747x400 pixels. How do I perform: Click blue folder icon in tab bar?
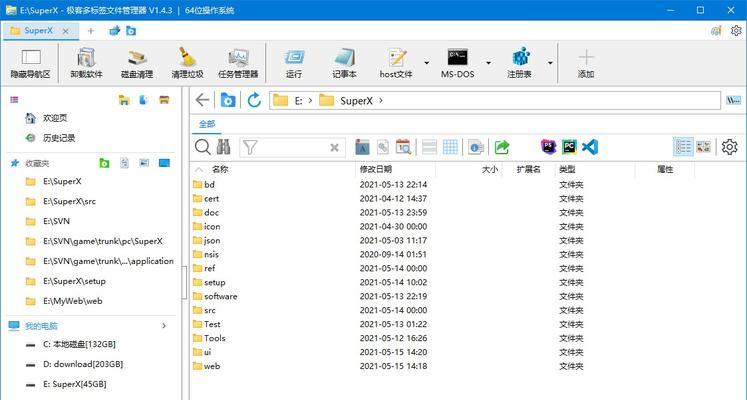[131, 31]
